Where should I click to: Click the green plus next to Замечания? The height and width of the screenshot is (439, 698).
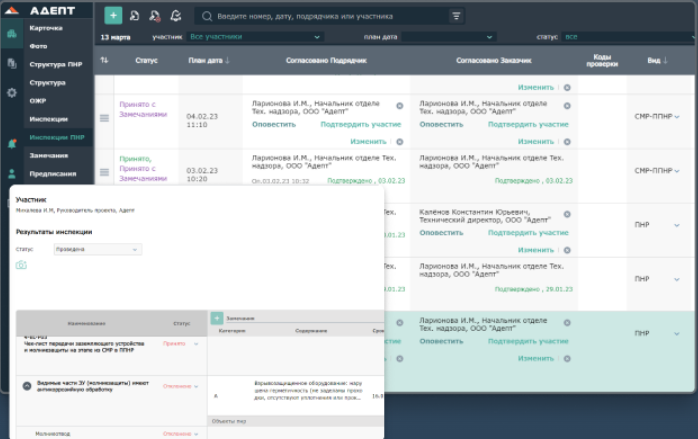click(x=217, y=318)
